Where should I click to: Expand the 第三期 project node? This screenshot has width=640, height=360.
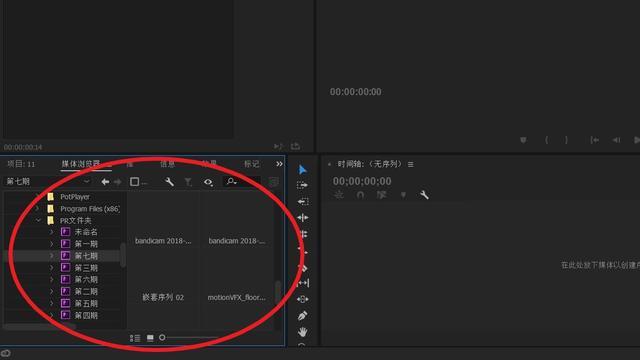[51, 268]
